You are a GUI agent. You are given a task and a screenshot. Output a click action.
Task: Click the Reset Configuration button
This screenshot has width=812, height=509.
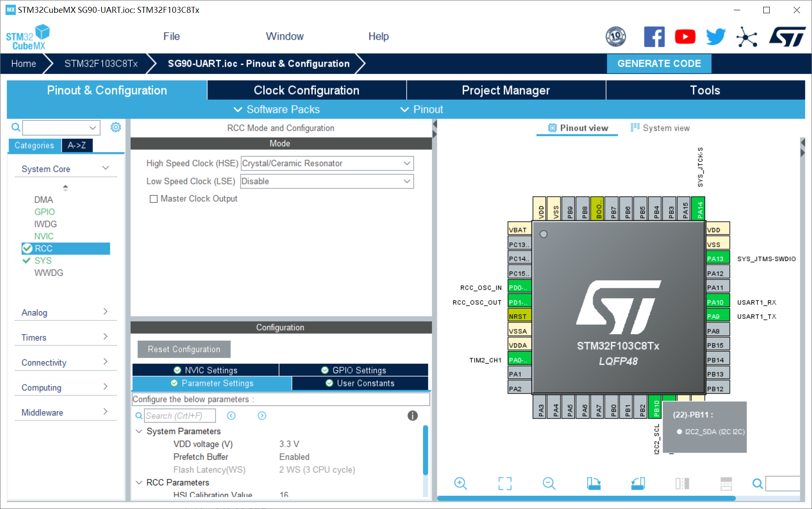click(x=184, y=349)
